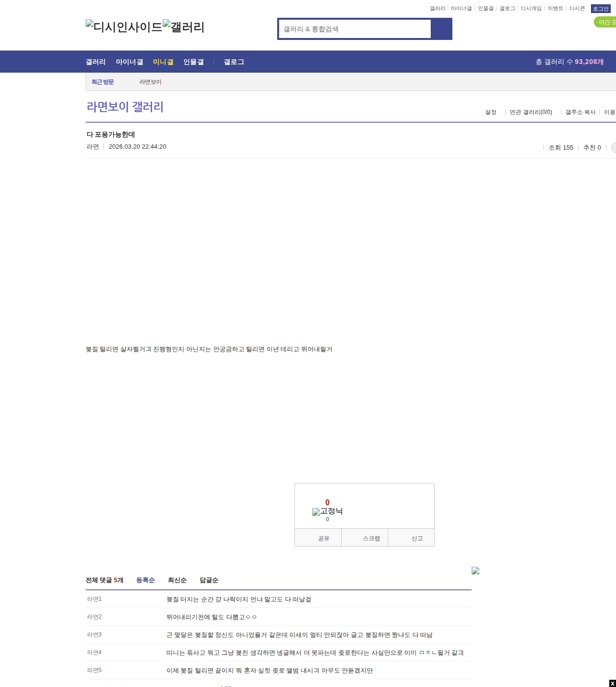The width and height of the screenshot is (616, 687).
Task: Expand 연관 갤러리(0/0)
Action: pyautogui.click(x=531, y=112)
